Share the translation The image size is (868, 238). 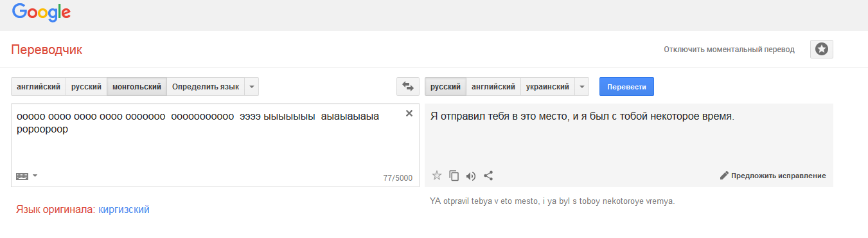[488, 175]
